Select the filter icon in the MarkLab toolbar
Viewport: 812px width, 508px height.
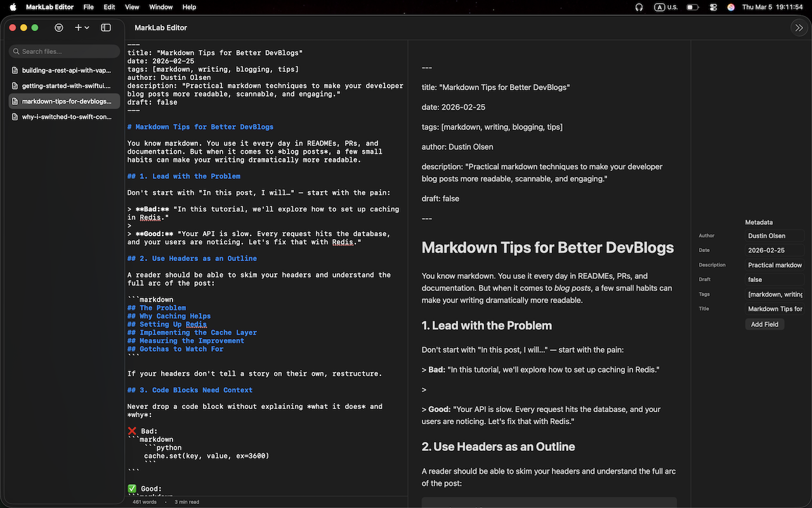pyautogui.click(x=59, y=27)
